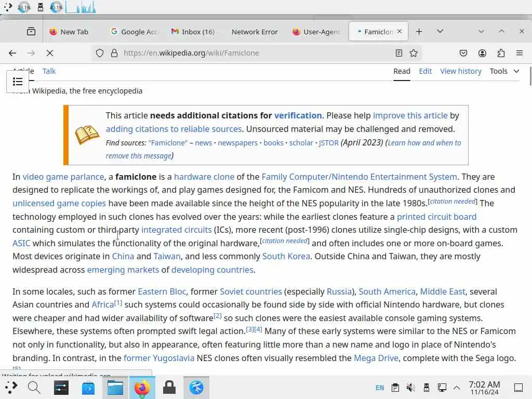Viewport: 532px width, 399px height.
Task: Follow the verification link
Action: [298, 115]
